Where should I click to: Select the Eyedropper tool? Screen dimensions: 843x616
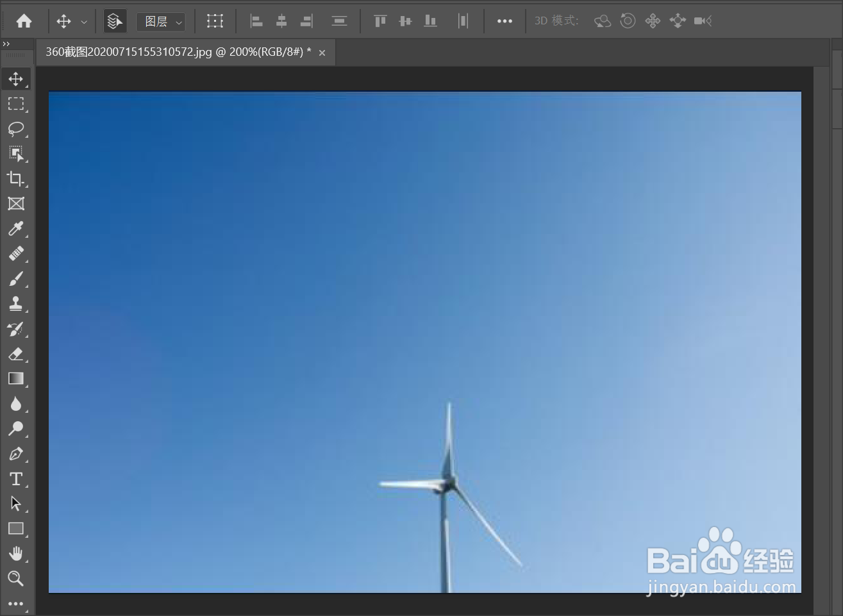click(x=16, y=229)
